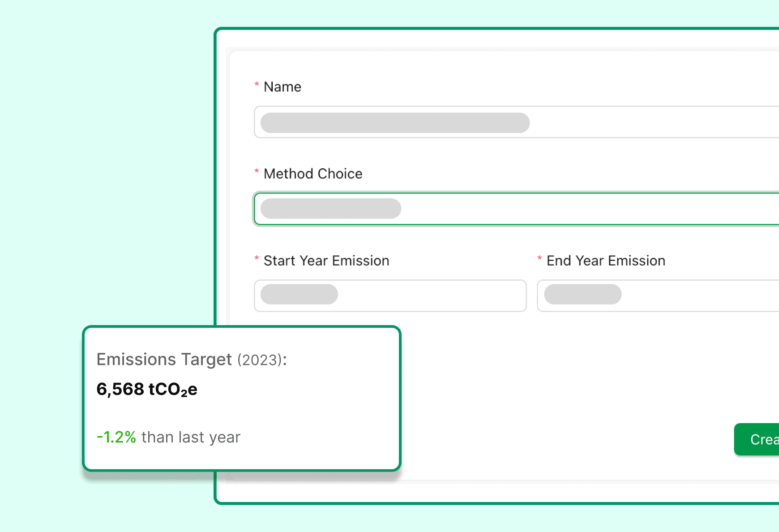Select the 6,568 tCO2e emissions value
The image size is (779, 532).
tap(148, 389)
